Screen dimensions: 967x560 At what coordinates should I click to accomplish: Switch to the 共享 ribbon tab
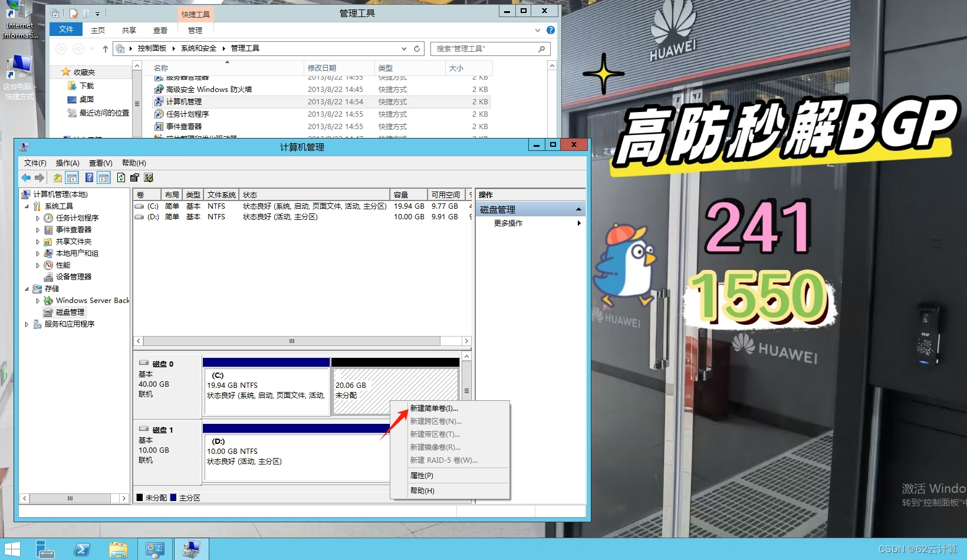(x=129, y=30)
